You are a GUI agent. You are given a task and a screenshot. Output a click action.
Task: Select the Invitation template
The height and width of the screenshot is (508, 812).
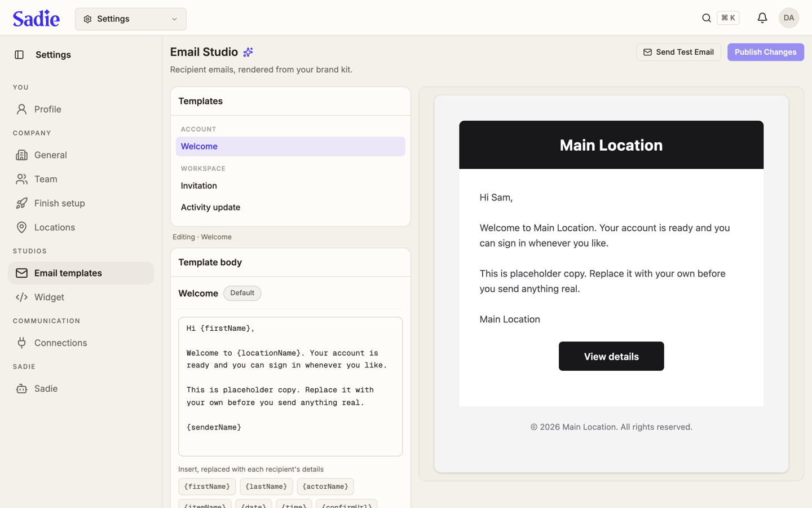point(290,186)
